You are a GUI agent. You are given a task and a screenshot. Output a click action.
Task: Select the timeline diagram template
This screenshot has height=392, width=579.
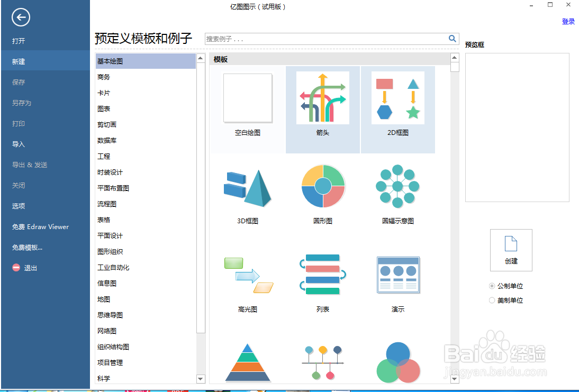coord(323,362)
